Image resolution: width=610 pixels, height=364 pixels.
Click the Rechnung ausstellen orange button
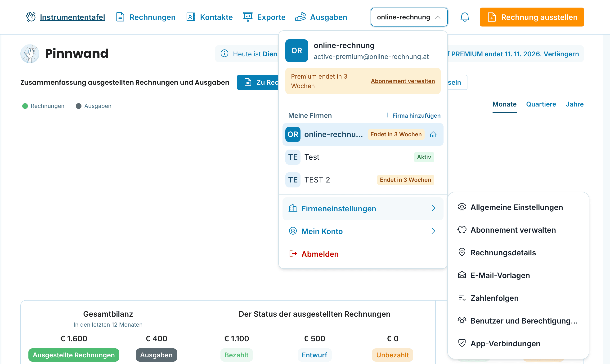532,17
